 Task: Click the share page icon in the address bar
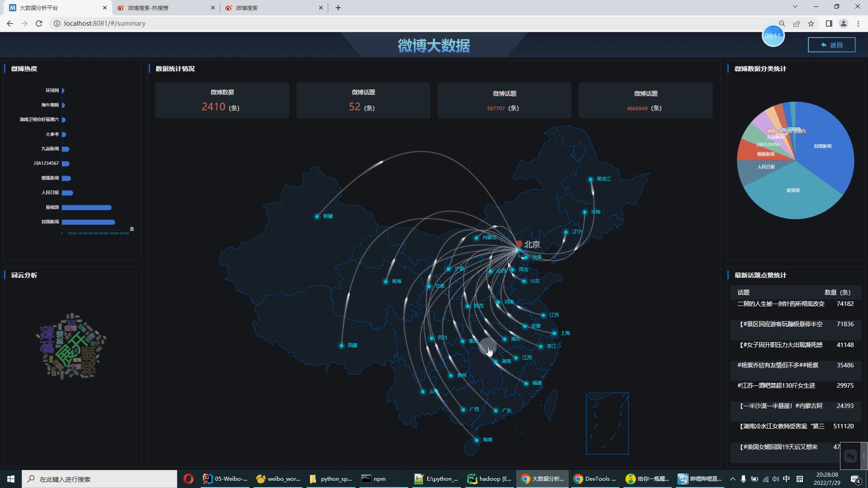click(x=797, y=23)
